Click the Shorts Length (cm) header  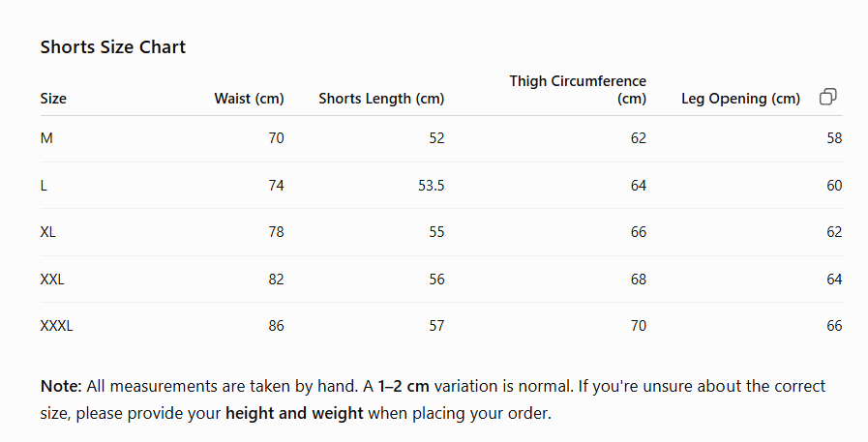381,99
